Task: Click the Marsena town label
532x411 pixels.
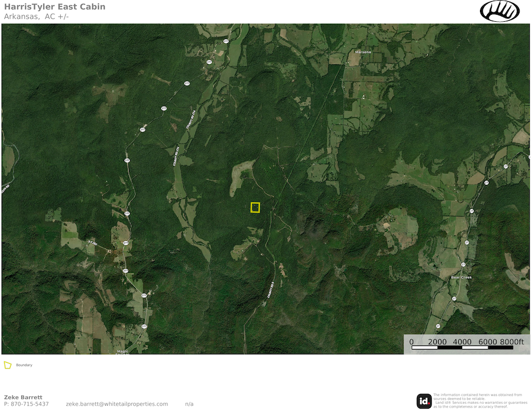Action: [363, 52]
